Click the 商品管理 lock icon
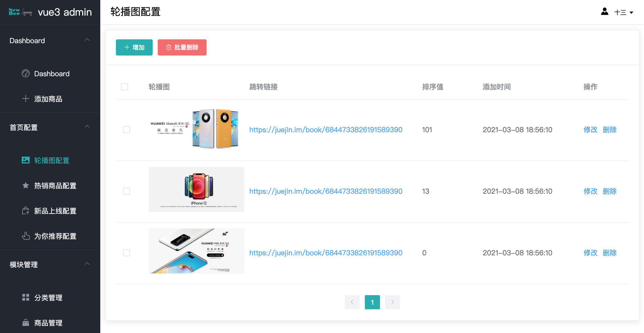644x333 pixels. coord(25,323)
